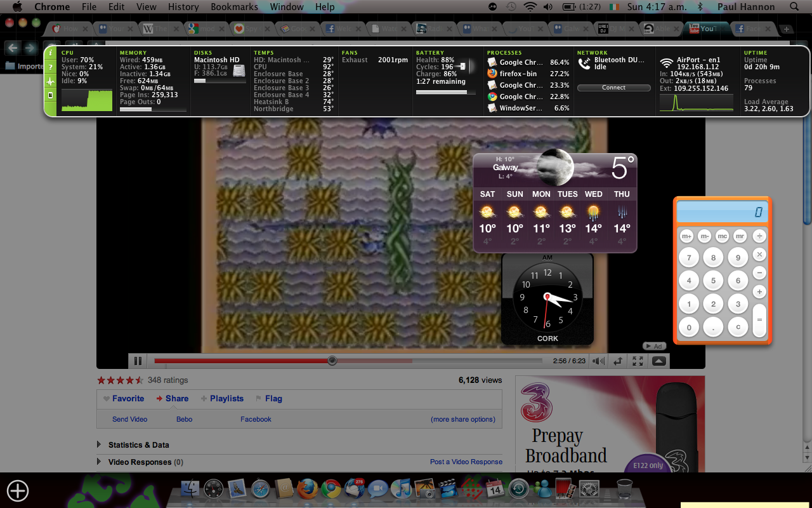Toggle fullscreen on the video player

click(x=638, y=361)
